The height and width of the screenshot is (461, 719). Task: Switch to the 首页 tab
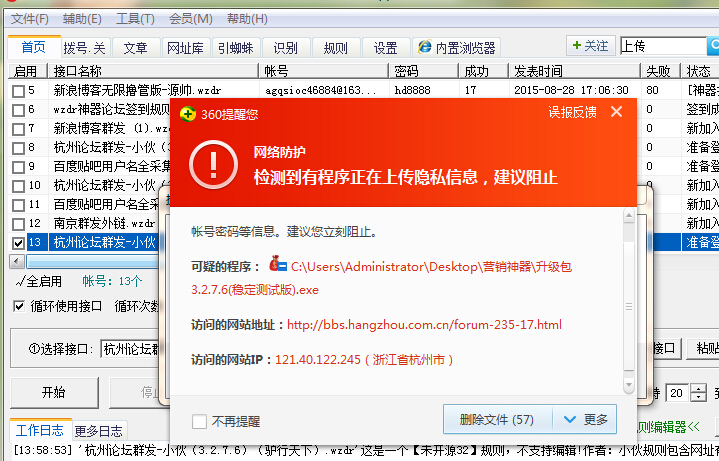pos(34,47)
